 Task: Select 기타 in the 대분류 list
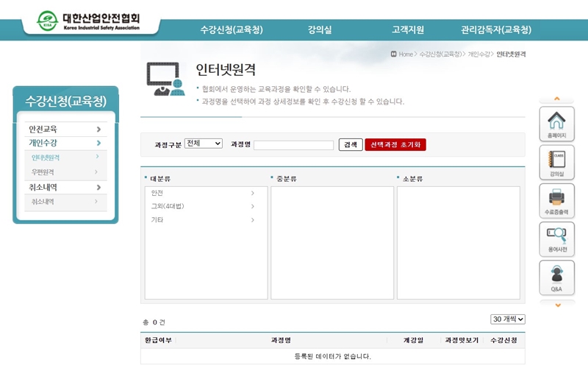point(157,219)
